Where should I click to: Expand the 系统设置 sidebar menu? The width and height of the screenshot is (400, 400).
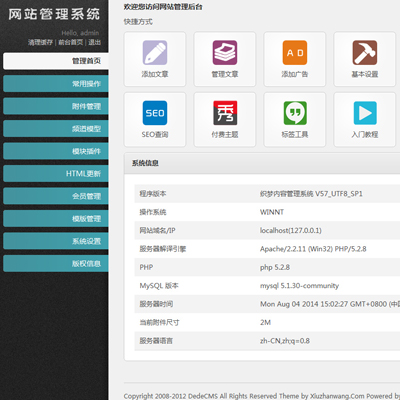(56, 241)
